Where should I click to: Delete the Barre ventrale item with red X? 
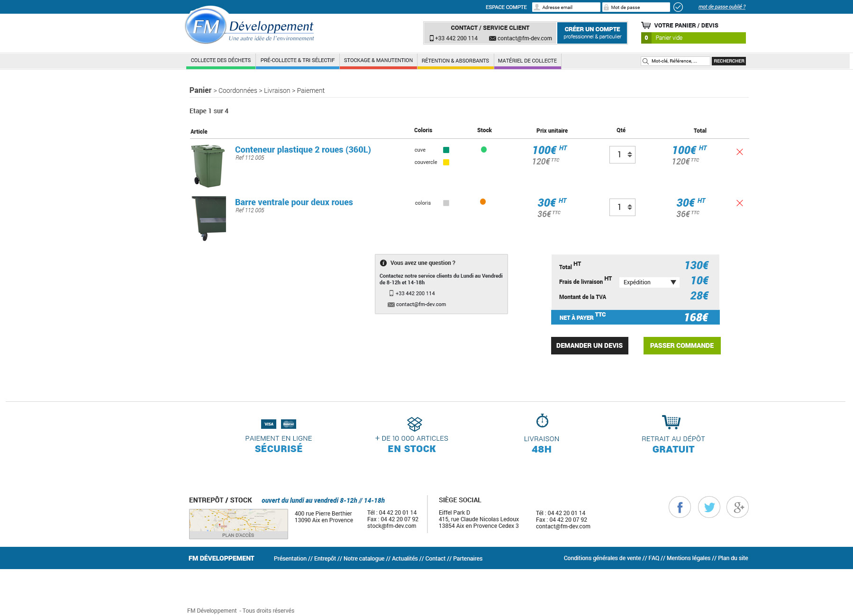click(739, 203)
